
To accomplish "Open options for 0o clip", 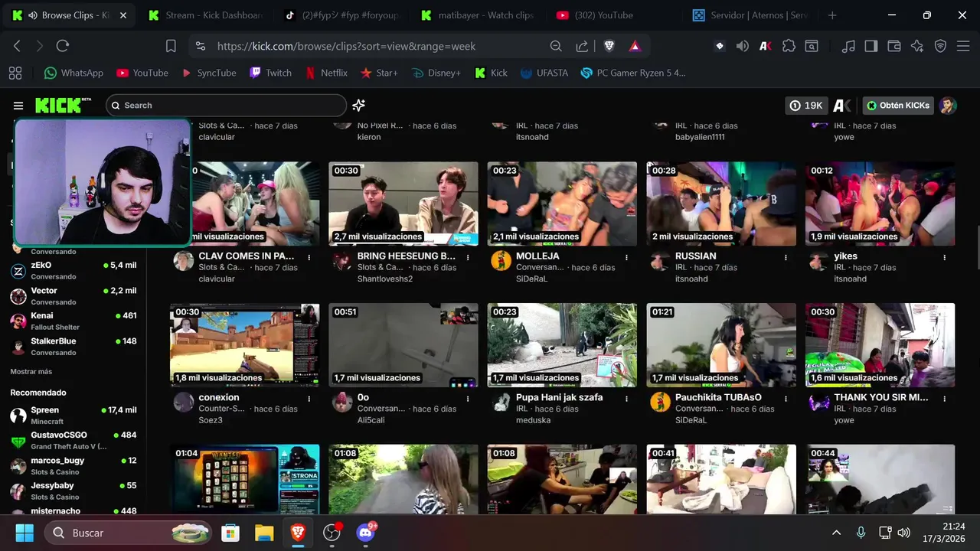I will coord(468,399).
